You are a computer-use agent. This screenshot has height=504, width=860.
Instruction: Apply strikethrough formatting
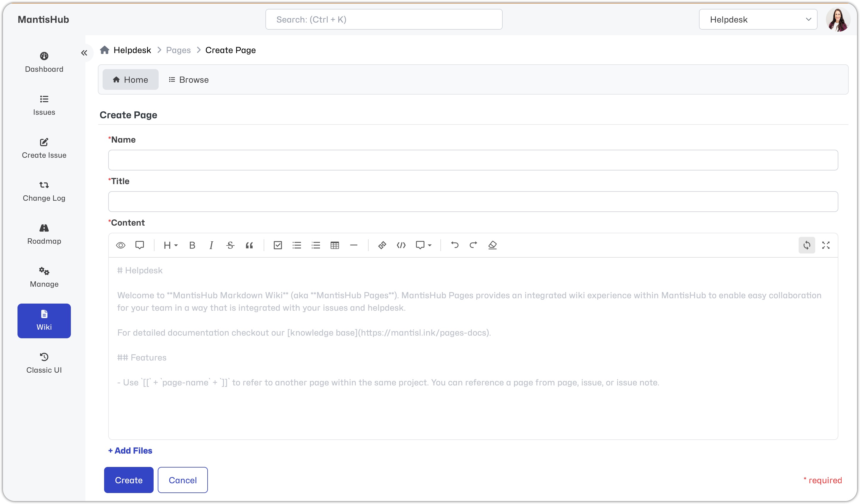pos(230,245)
